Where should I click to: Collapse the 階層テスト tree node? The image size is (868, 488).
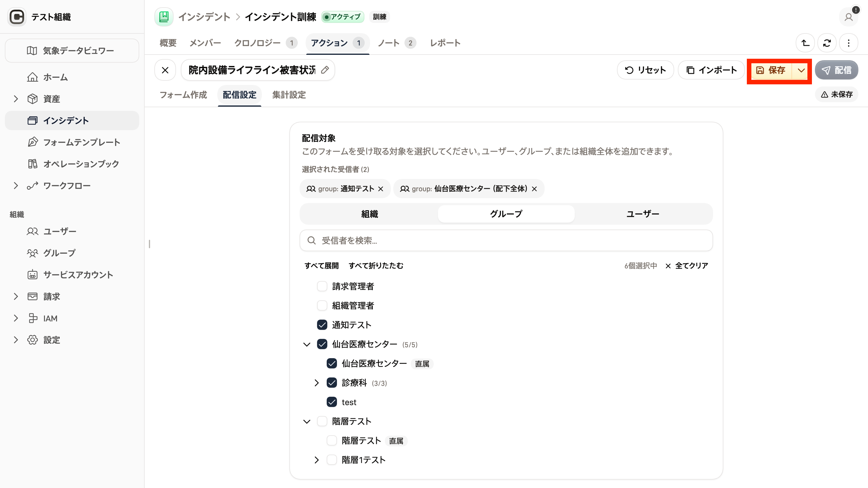tap(307, 421)
